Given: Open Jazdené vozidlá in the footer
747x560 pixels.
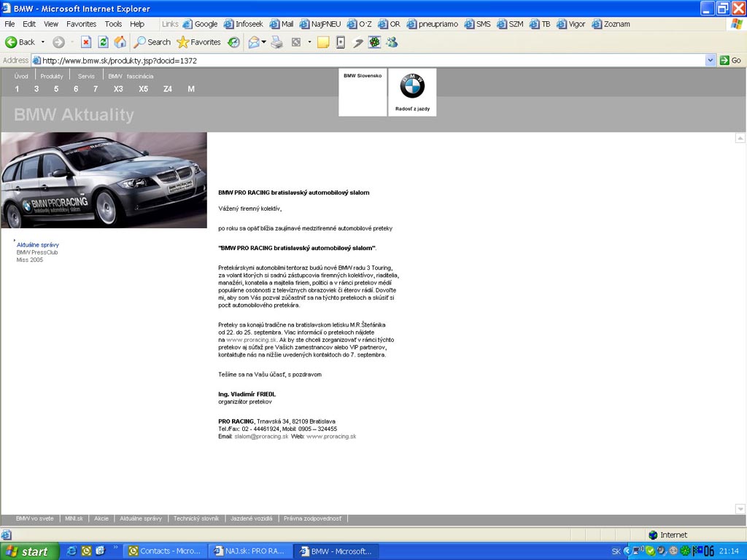Looking at the screenshot, I should pyautogui.click(x=252, y=518).
